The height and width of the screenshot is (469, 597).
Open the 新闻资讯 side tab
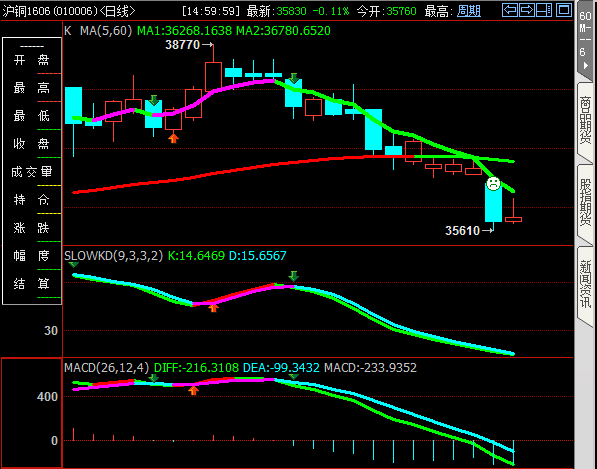point(585,284)
